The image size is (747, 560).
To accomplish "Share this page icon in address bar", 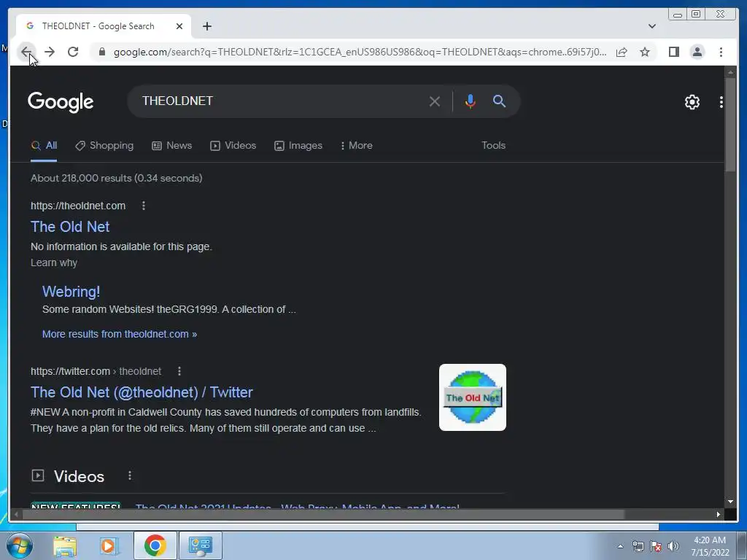I will [x=622, y=52].
